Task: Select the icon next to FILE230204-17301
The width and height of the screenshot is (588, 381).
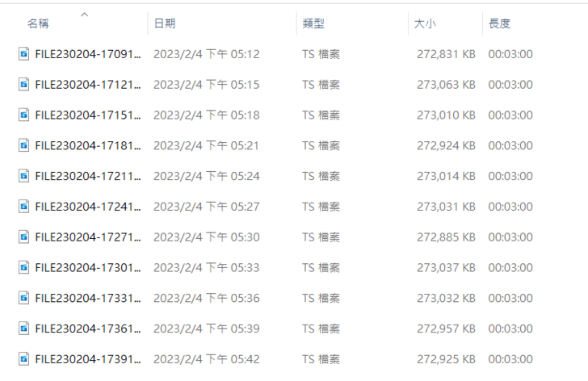Action: pos(23,267)
